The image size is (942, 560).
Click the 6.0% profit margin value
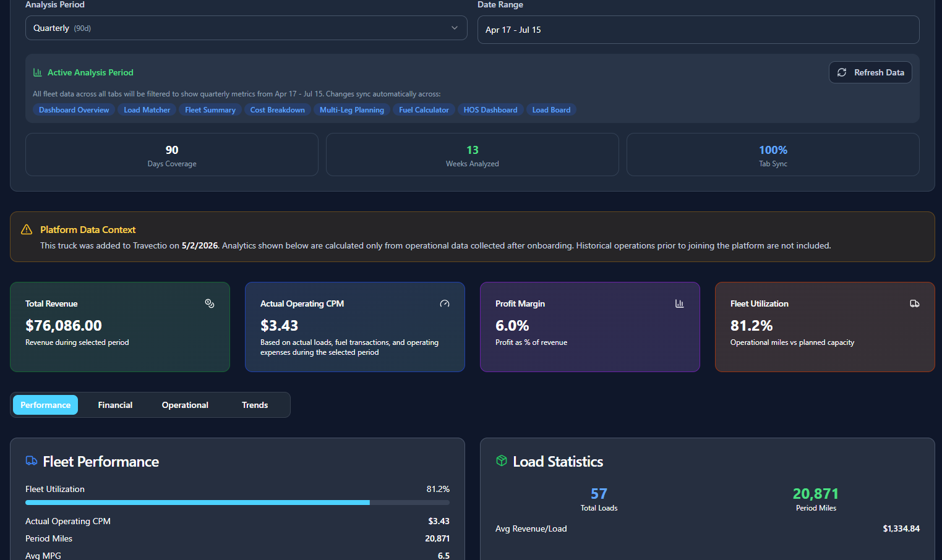pyautogui.click(x=512, y=326)
